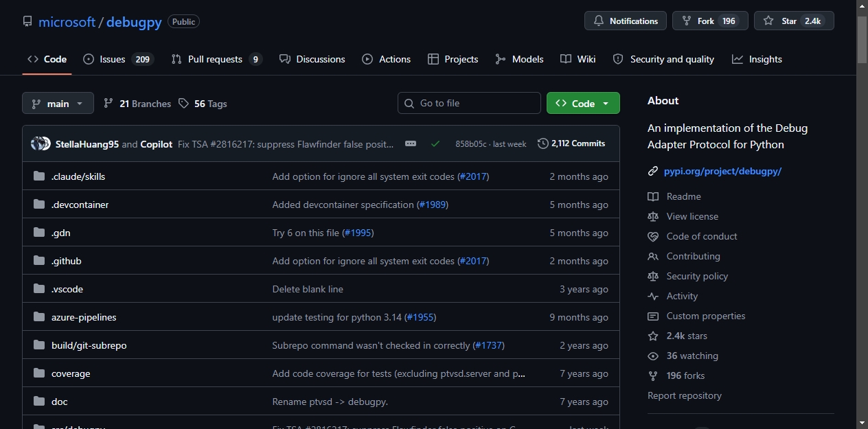Expand the main branch dropdown
Viewport: 868px width, 429px height.
pyautogui.click(x=58, y=103)
